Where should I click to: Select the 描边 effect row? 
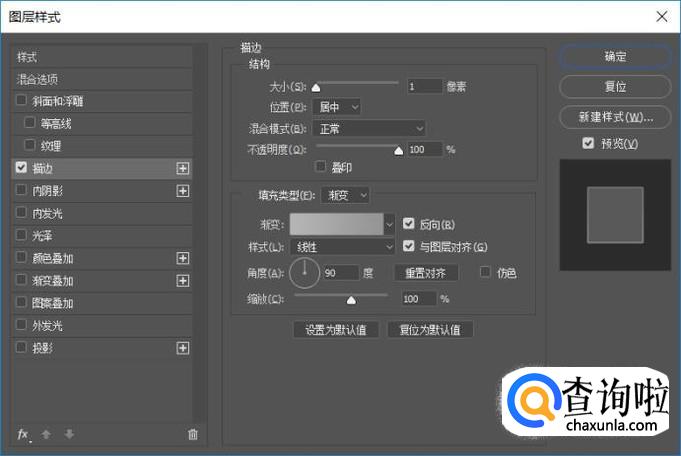[102, 169]
